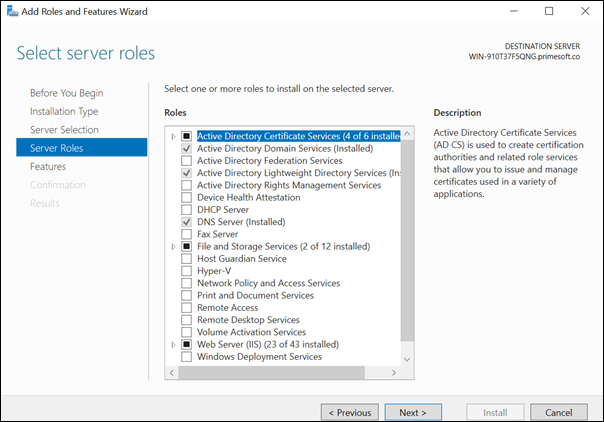This screenshot has width=604, height=422.
Task: Toggle Active Directory Lightweight Directory Services checkbox
Action: tap(186, 173)
